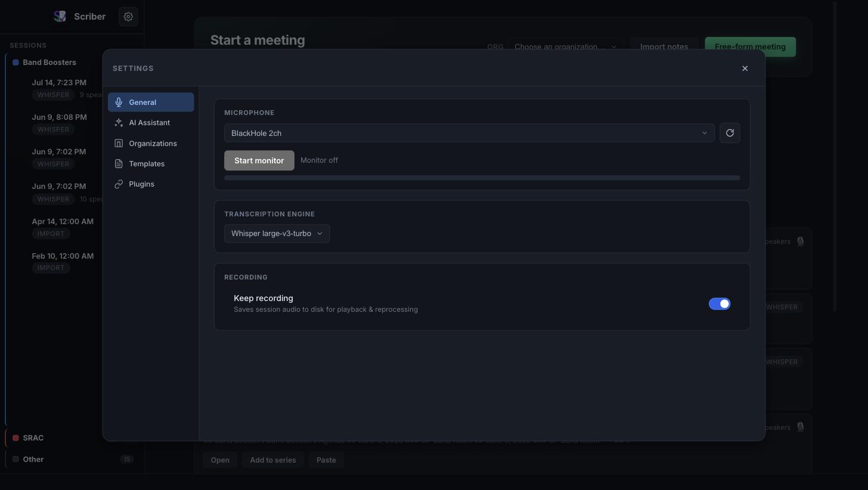Close the Settings dialog with X

[x=745, y=69]
